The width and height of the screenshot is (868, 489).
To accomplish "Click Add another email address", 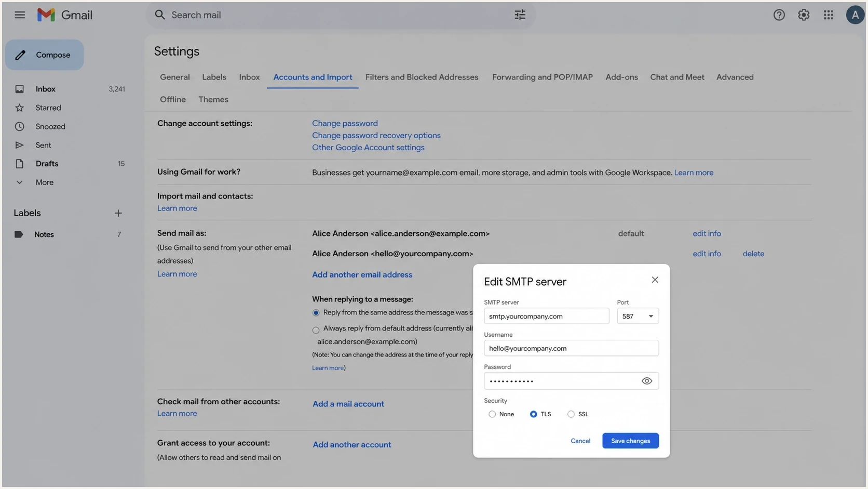I will 362,275.
